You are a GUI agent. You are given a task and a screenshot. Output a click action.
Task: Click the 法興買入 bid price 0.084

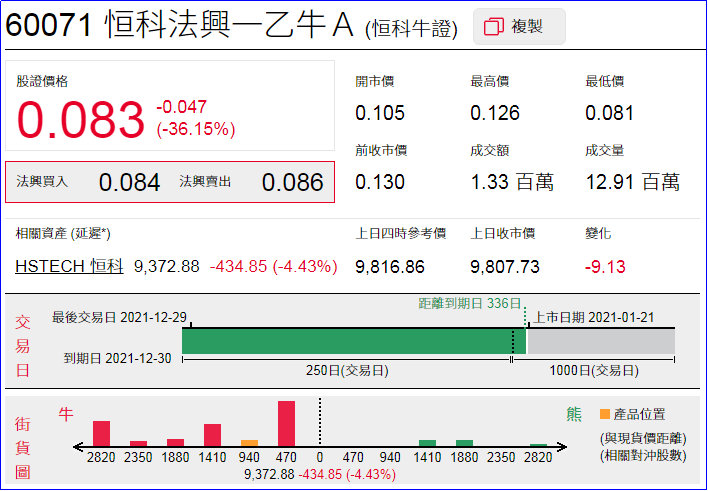[129, 182]
